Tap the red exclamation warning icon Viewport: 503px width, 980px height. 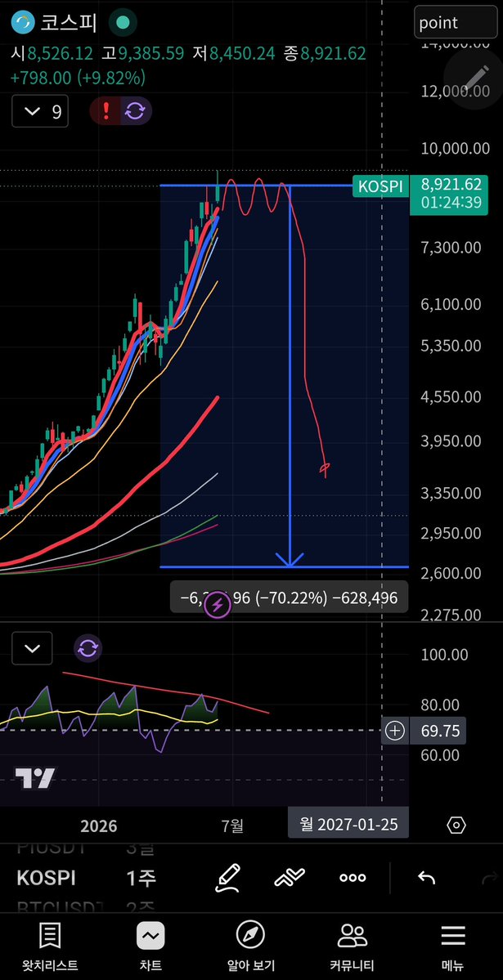[106, 112]
